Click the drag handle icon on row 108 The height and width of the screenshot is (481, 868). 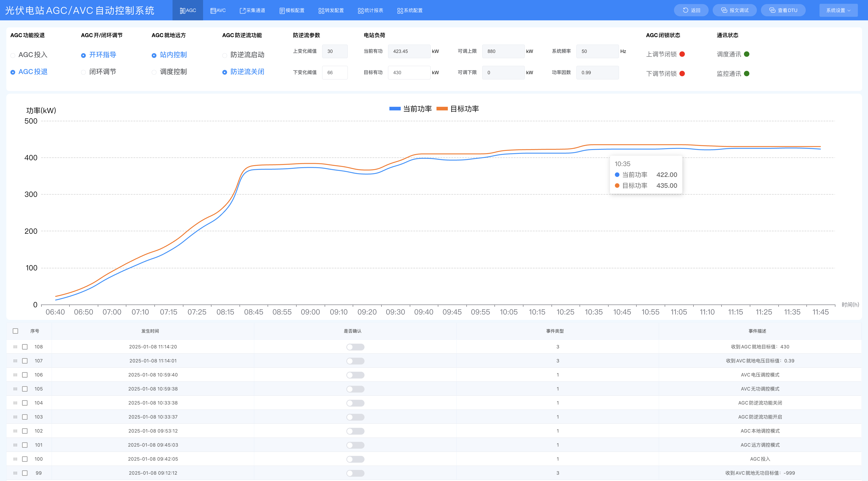[15, 347]
